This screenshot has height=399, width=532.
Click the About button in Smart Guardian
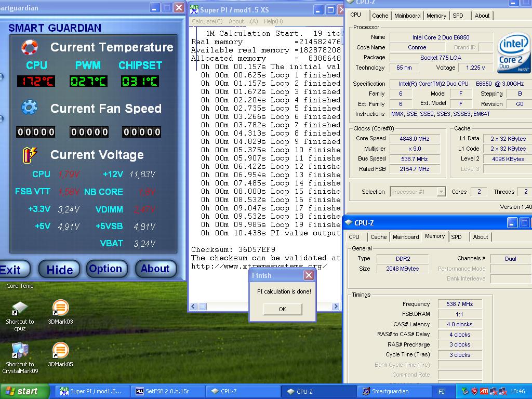click(x=155, y=269)
